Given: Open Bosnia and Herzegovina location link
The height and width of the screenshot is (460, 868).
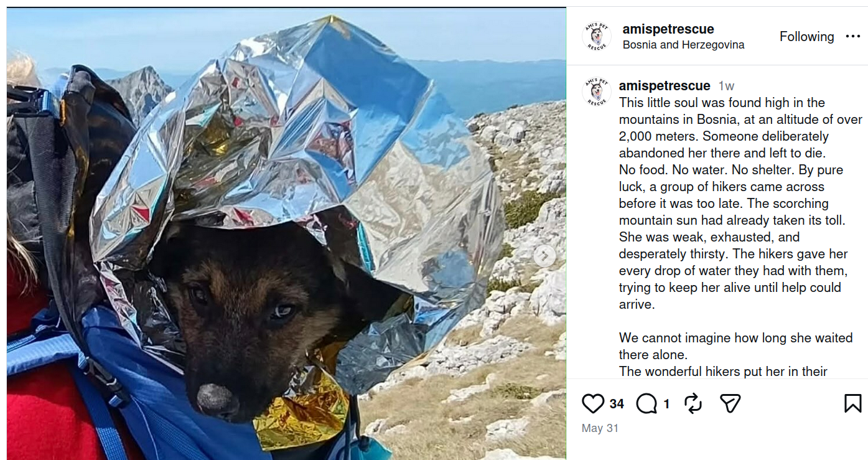Looking at the screenshot, I should [x=683, y=45].
